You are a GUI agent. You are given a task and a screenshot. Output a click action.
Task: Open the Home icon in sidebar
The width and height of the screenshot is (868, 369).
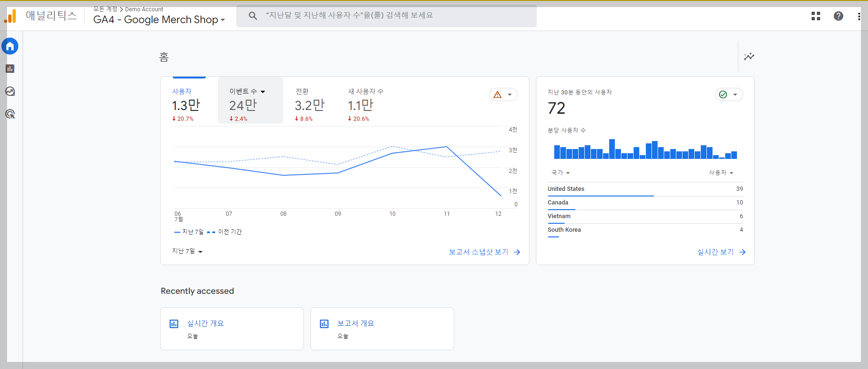pos(10,46)
